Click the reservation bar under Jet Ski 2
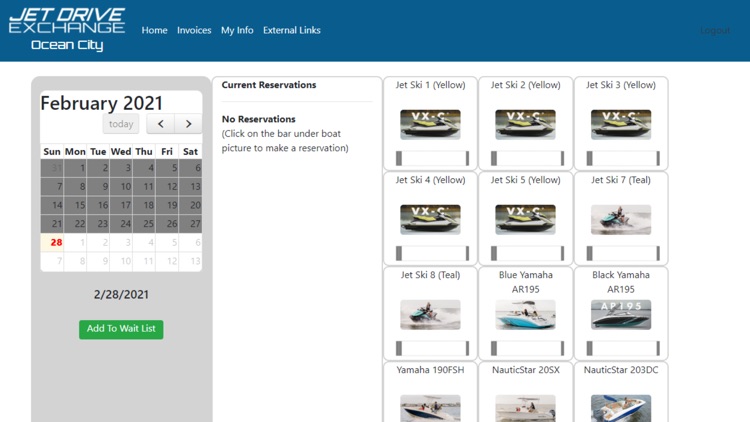750x422 pixels. pyautogui.click(x=527, y=158)
